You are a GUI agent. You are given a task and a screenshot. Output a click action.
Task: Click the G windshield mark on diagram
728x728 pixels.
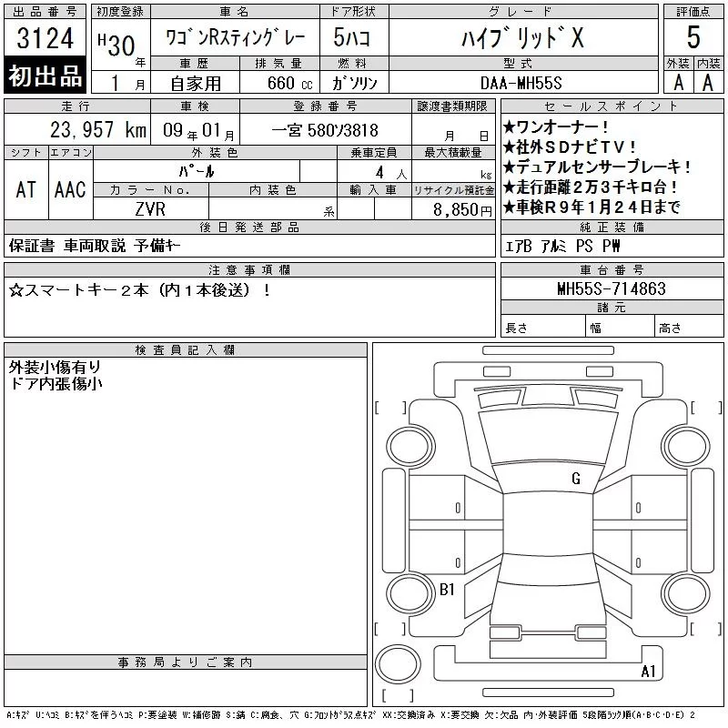pos(576,479)
